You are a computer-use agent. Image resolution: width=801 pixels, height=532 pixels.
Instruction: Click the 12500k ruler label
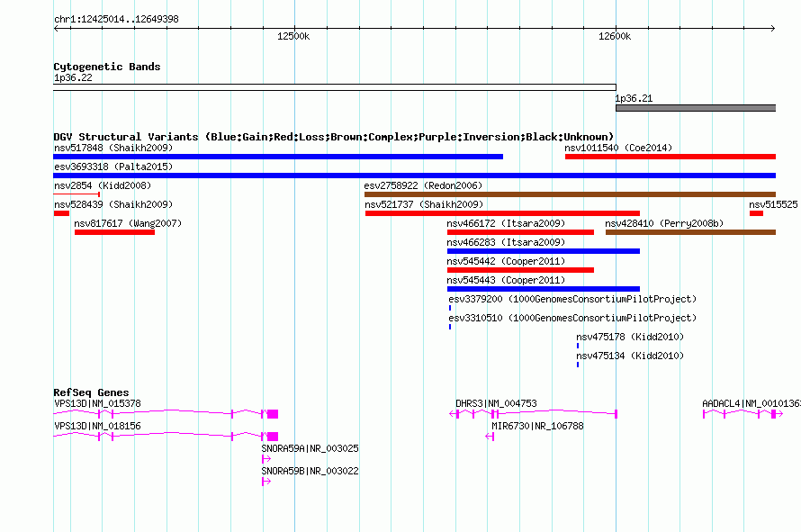[293, 36]
